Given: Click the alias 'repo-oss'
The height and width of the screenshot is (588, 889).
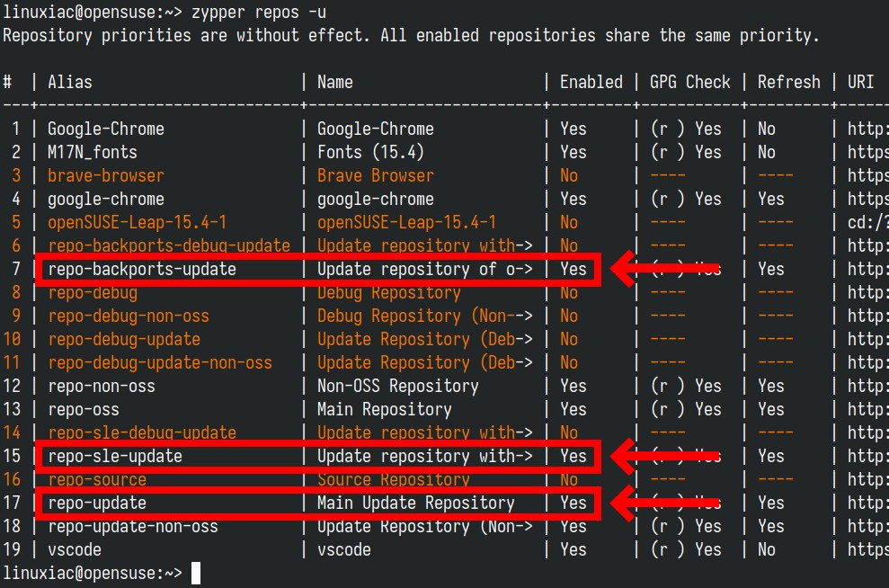Looking at the screenshot, I should (84, 409).
